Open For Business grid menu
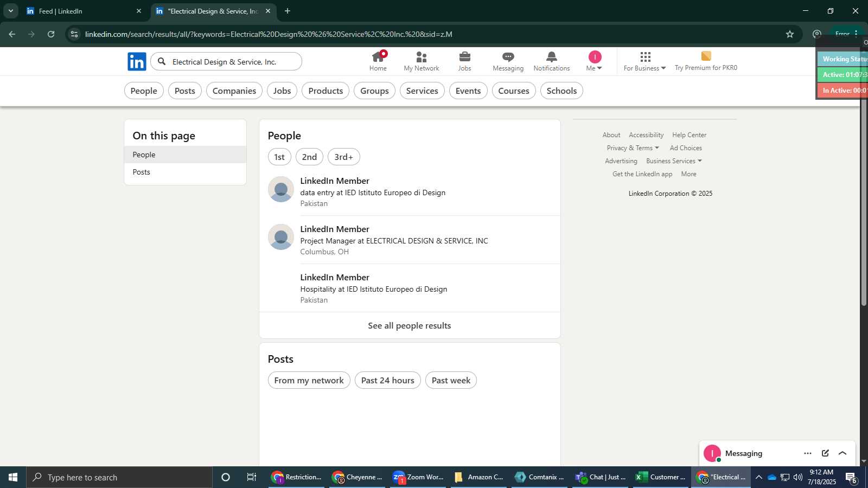The width and height of the screenshot is (868, 488). point(644,61)
